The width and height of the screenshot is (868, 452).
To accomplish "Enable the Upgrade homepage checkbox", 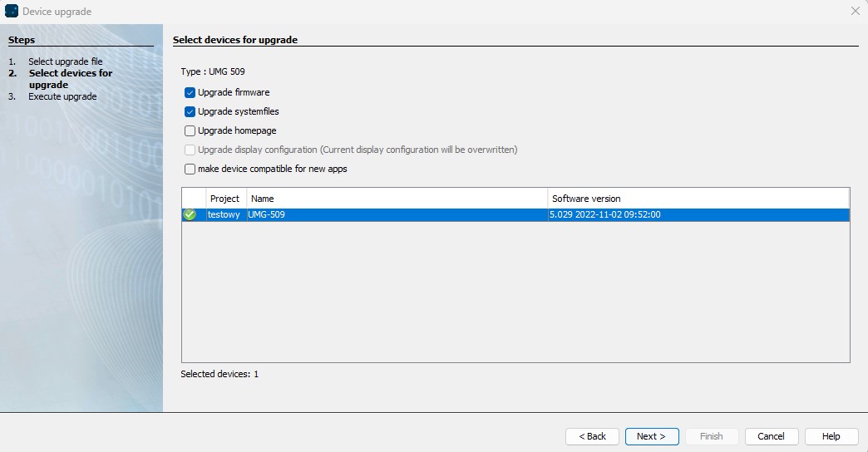I will 190,130.
